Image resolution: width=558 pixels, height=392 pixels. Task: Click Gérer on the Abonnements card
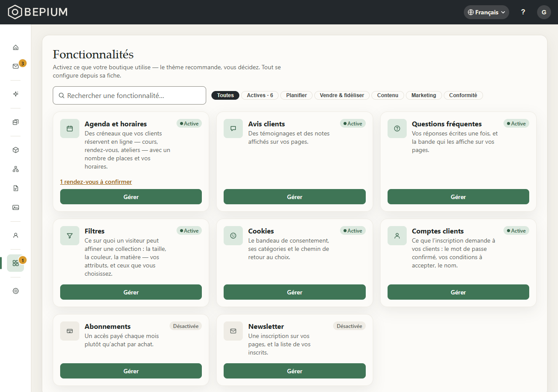point(131,371)
